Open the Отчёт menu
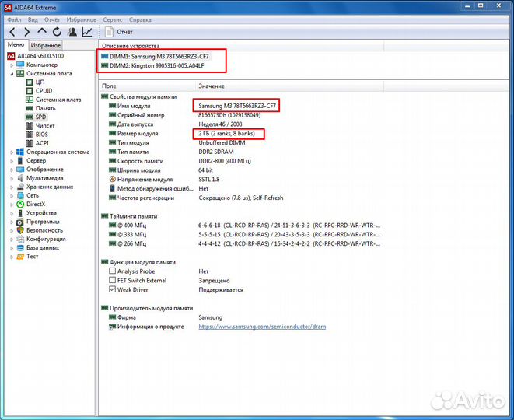Viewport: 514px width, 420px height. coord(52,19)
